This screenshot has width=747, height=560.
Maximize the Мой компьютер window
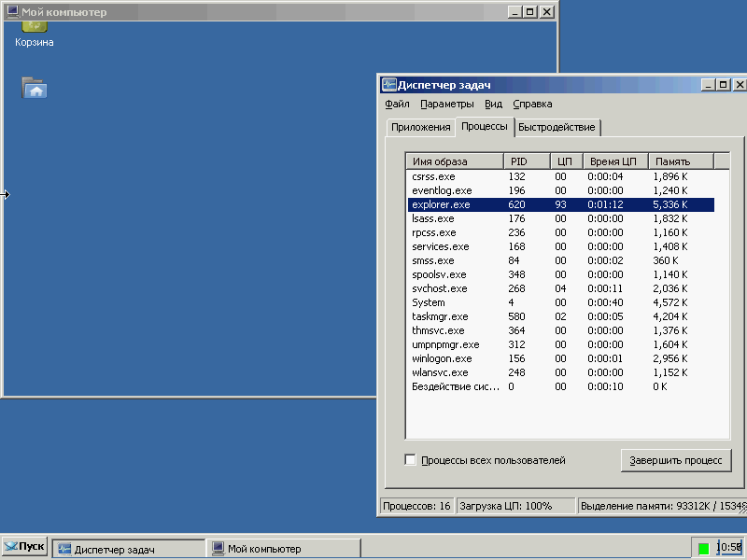530,12
